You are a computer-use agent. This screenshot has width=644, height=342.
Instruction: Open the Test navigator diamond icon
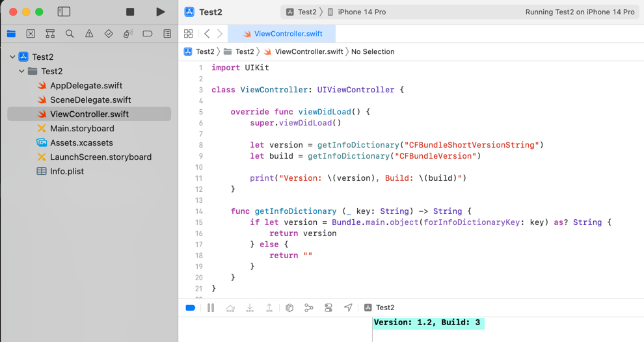coord(109,34)
